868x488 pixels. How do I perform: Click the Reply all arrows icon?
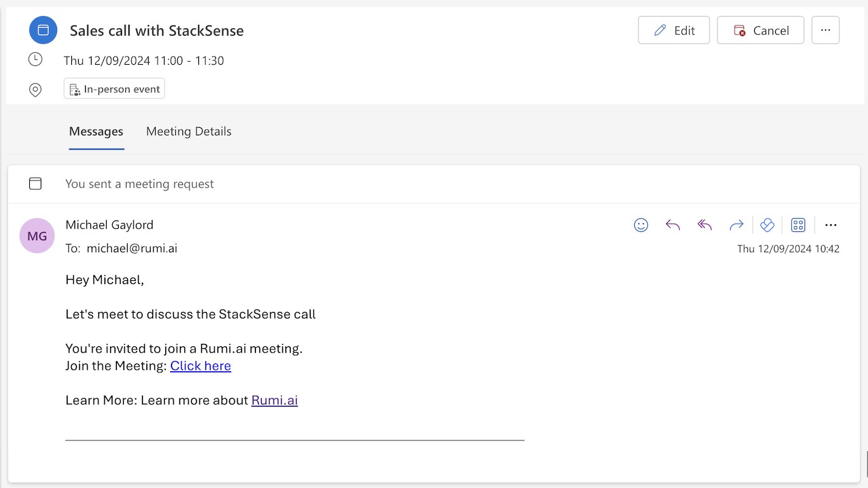coord(705,225)
